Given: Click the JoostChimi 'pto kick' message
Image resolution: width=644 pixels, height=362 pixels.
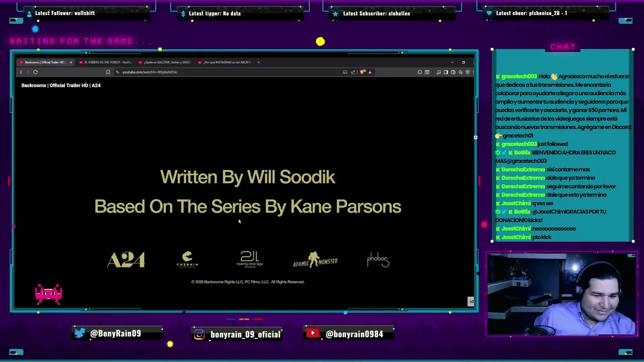Looking at the screenshot, I should [523, 237].
